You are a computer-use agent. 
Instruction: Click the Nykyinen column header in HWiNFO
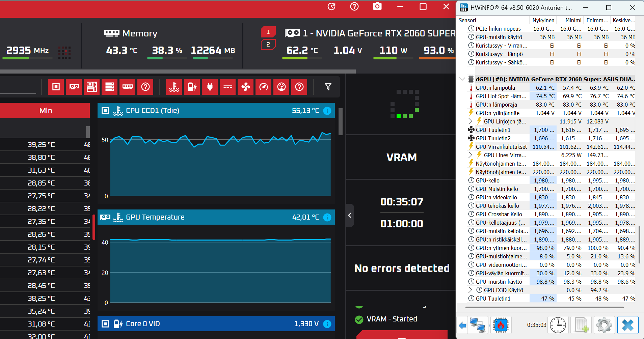[x=543, y=20]
